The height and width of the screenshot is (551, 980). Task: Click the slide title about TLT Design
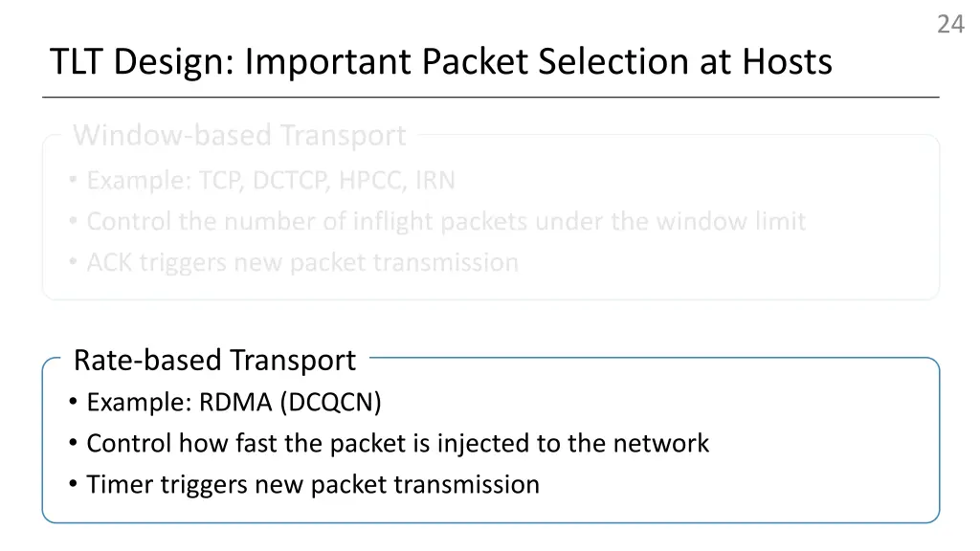pyautogui.click(x=440, y=62)
